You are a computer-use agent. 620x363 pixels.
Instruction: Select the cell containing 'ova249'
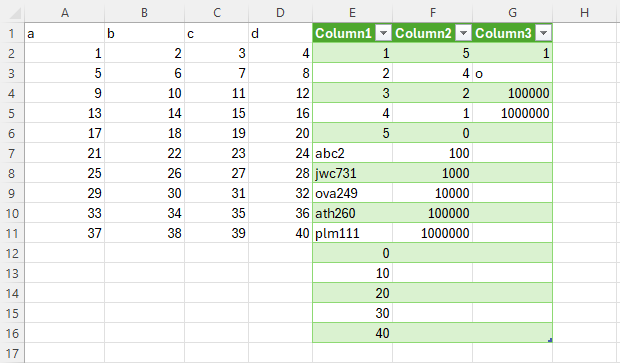[352, 193]
